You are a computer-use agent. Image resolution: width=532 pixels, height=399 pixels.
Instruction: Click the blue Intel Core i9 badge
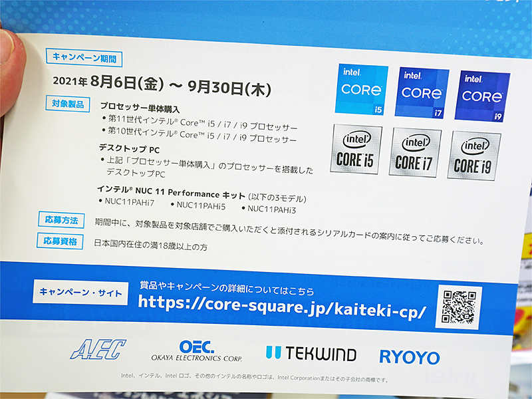coord(482,96)
